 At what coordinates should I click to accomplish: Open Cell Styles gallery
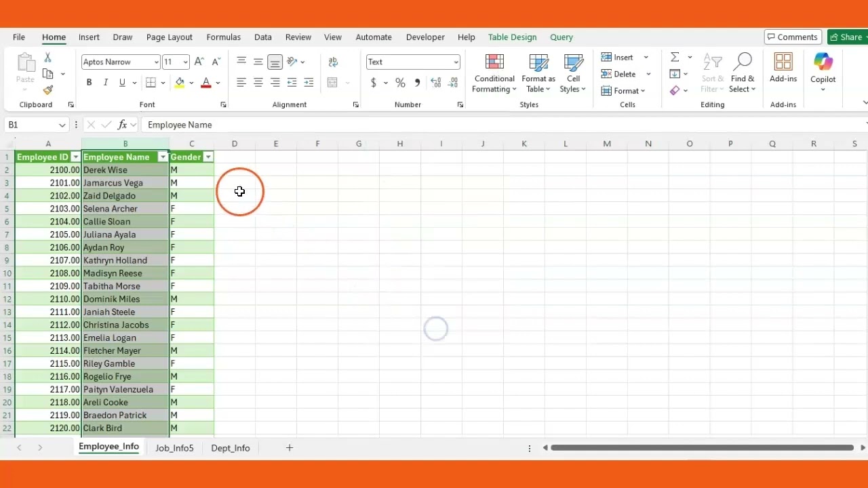pyautogui.click(x=573, y=73)
